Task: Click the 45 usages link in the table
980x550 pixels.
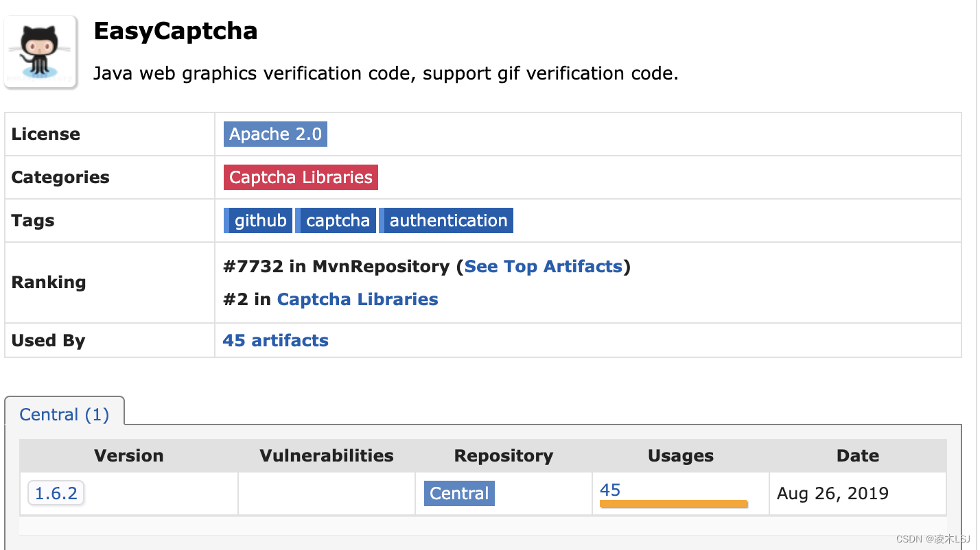Action: click(609, 489)
